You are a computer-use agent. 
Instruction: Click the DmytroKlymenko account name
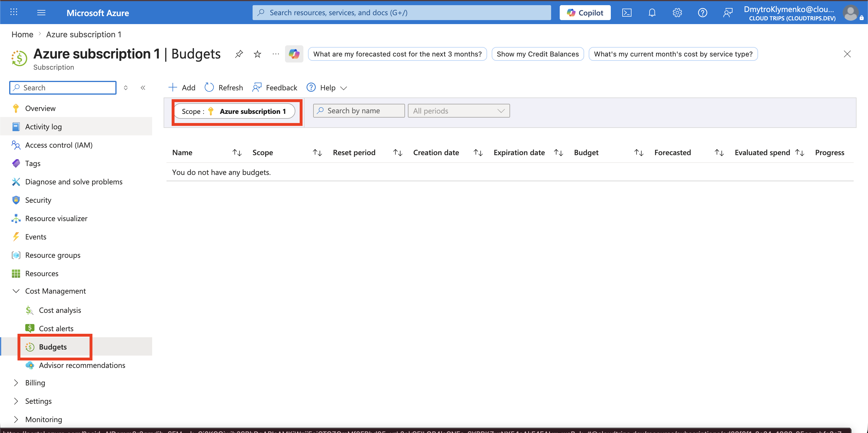point(789,9)
